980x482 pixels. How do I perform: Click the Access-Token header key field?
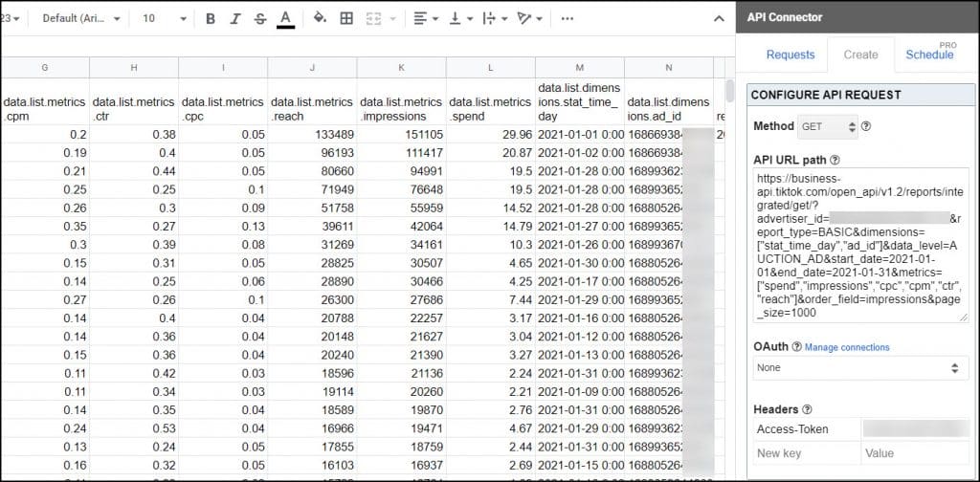point(806,429)
